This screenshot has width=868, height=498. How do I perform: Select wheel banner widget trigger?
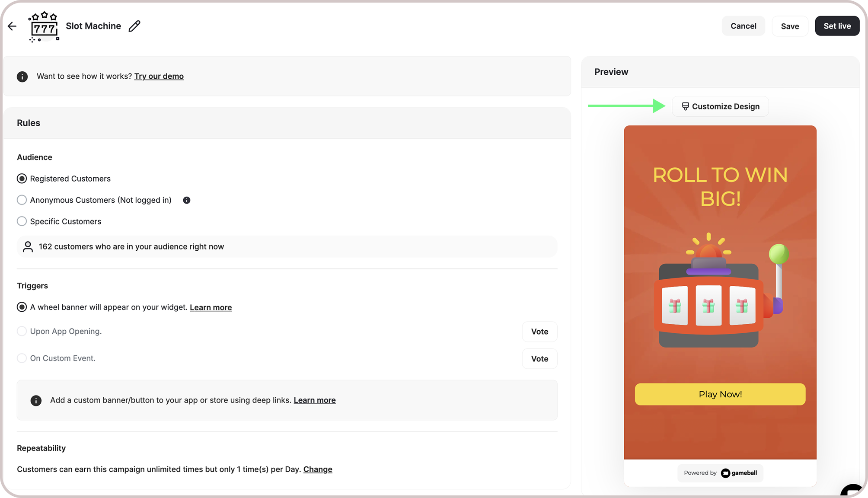point(22,307)
